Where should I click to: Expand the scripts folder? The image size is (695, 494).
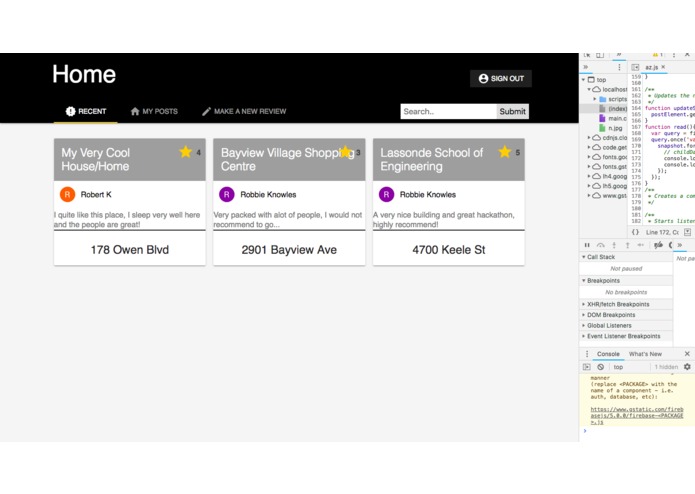coord(595,99)
